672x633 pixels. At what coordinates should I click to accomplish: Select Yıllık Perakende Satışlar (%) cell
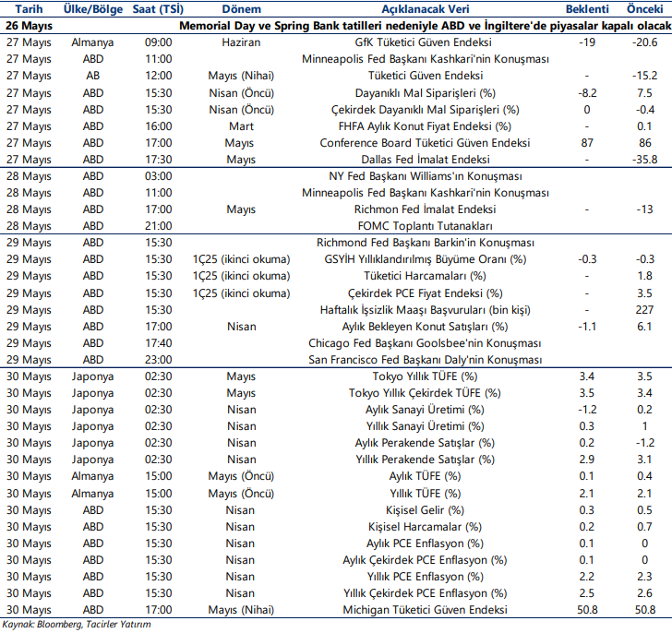tap(425, 460)
